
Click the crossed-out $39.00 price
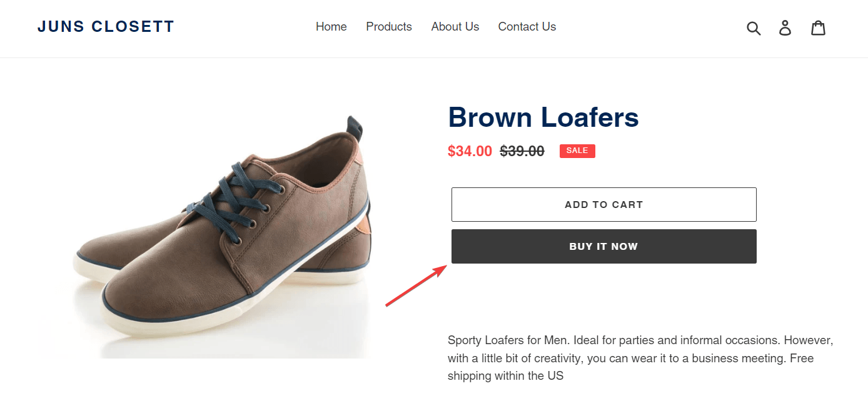pyautogui.click(x=522, y=151)
